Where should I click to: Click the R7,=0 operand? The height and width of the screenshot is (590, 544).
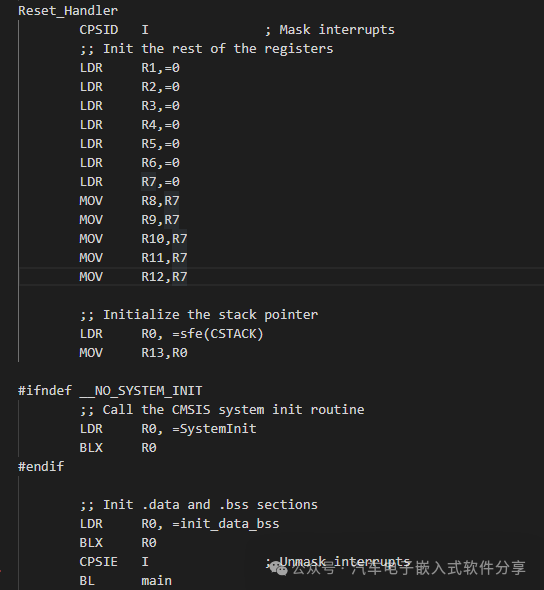[161, 182]
